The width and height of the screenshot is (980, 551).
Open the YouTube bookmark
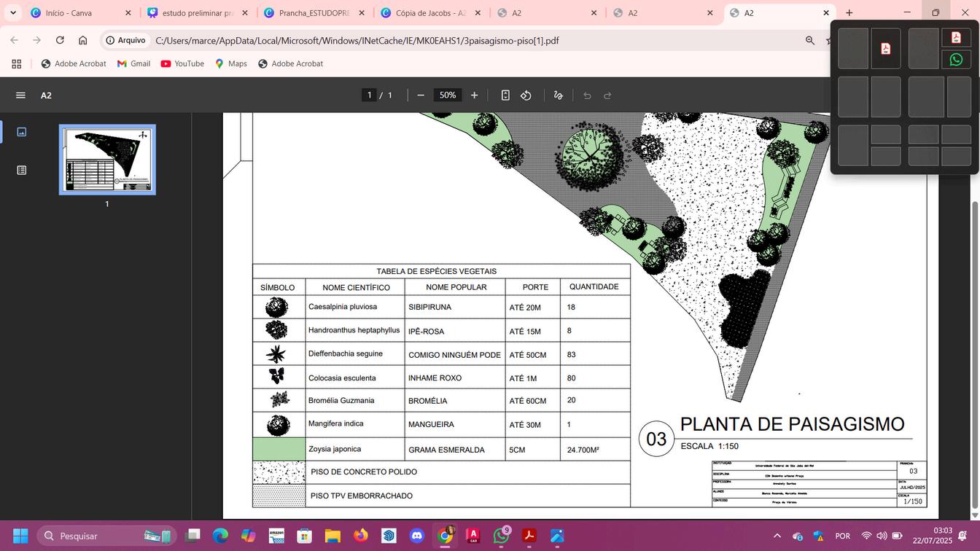[182, 64]
